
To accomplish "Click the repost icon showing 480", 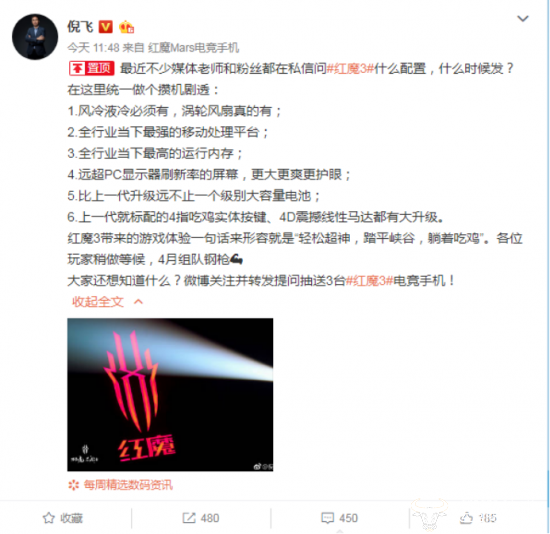I will [189, 518].
